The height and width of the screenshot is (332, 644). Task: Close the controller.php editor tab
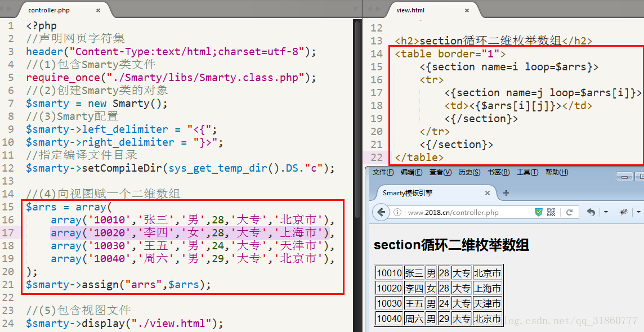coord(98,10)
